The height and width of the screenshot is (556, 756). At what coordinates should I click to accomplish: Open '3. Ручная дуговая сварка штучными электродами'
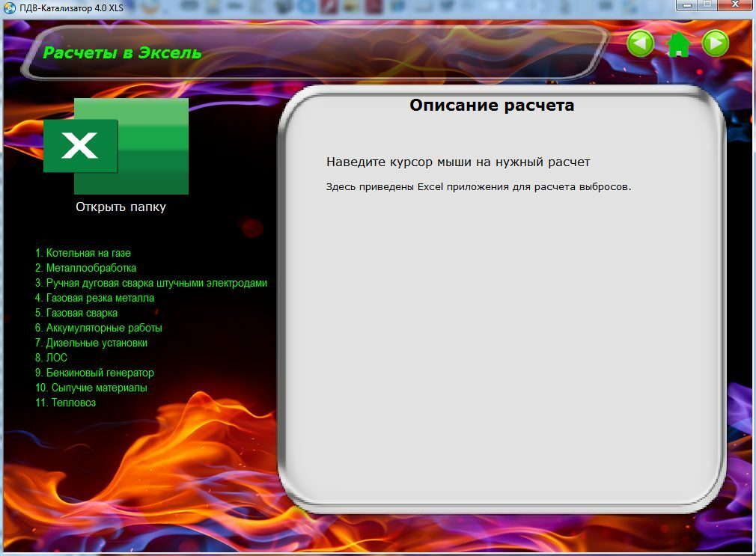[151, 283]
